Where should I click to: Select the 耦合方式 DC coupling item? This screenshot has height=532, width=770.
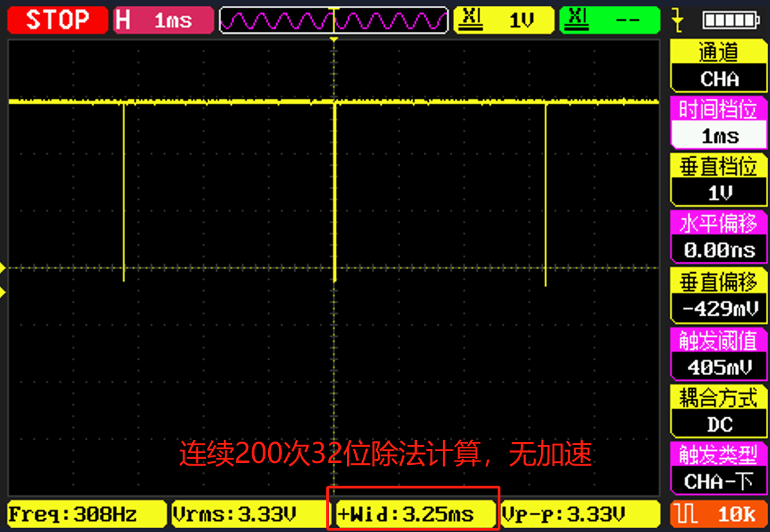[718, 411]
